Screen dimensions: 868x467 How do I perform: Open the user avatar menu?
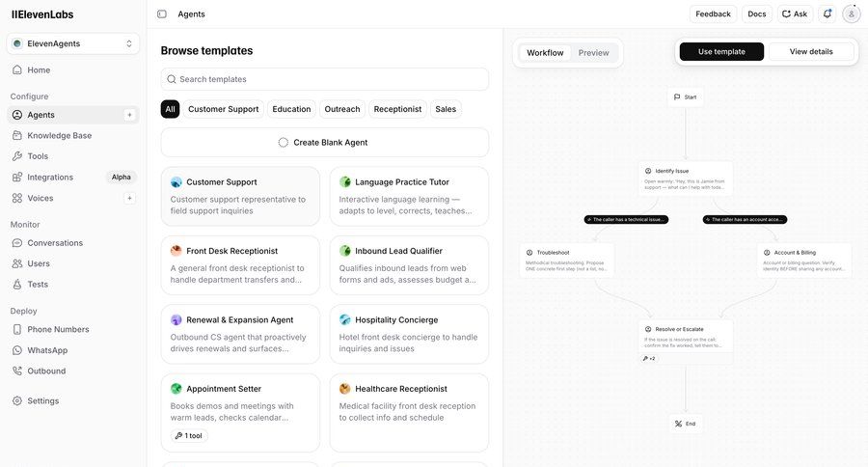pyautogui.click(x=851, y=14)
